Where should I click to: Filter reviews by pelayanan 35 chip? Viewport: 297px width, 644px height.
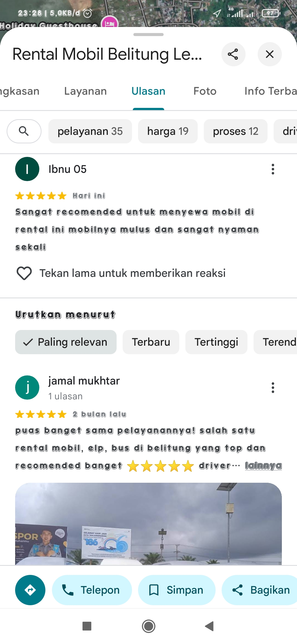[90, 131]
